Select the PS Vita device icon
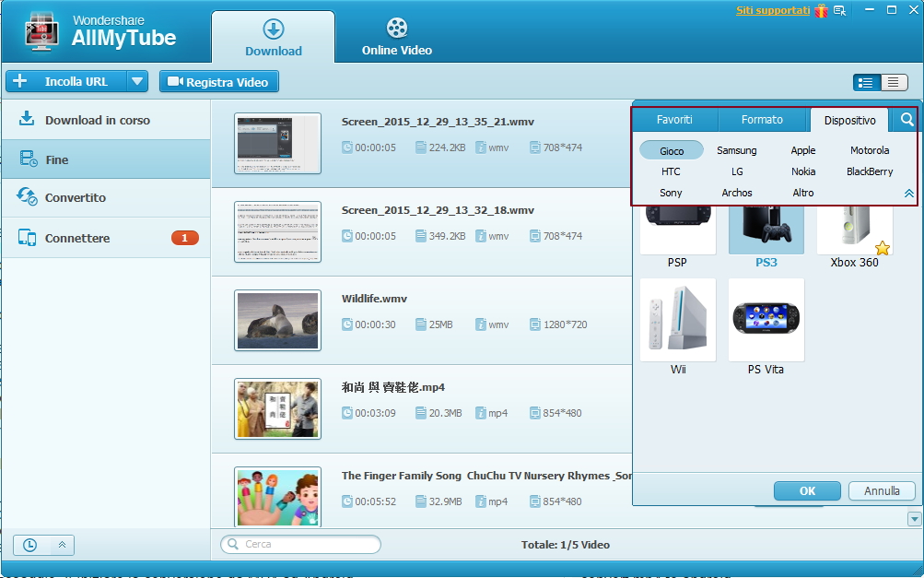Image resolution: width=924 pixels, height=578 pixels. [766, 319]
